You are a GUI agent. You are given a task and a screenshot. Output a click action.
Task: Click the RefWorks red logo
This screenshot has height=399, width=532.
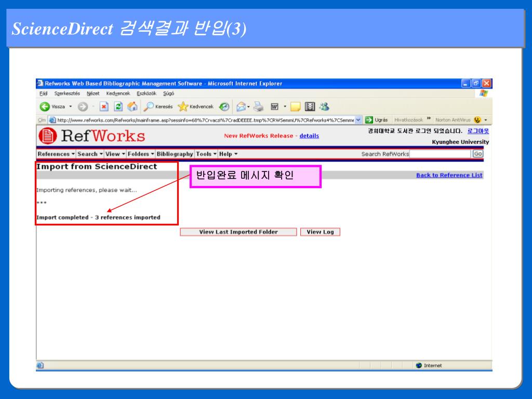48,136
